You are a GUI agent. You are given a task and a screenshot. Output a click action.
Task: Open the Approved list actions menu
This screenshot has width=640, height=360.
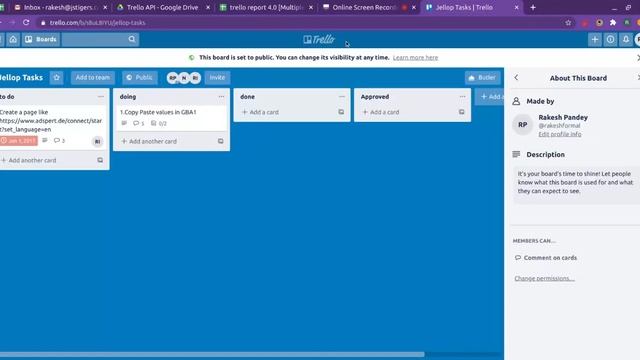(x=462, y=97)
